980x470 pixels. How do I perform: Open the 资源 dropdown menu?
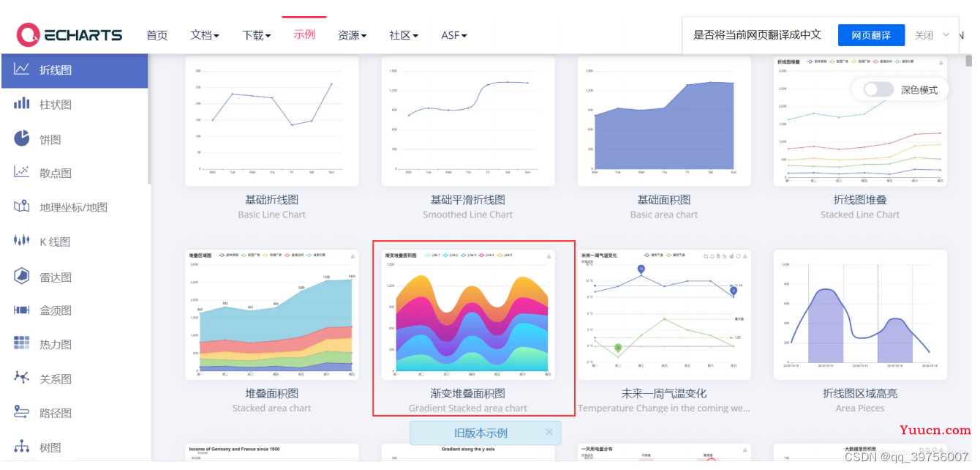point(353,35)
